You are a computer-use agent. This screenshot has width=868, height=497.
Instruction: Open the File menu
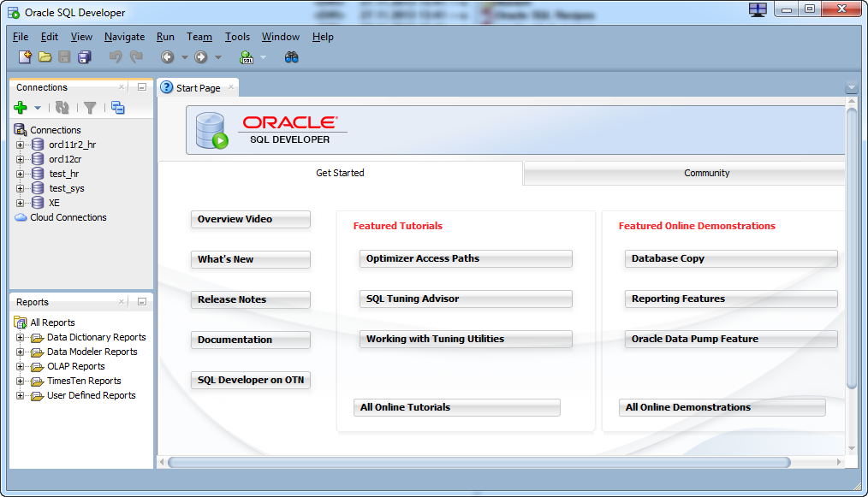point(21,37)
